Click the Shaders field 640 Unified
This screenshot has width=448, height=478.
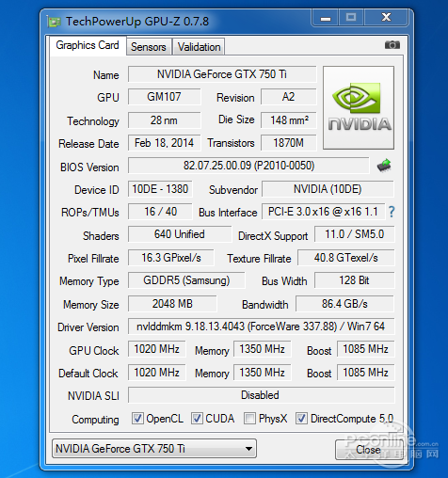(x=180, y=234)
